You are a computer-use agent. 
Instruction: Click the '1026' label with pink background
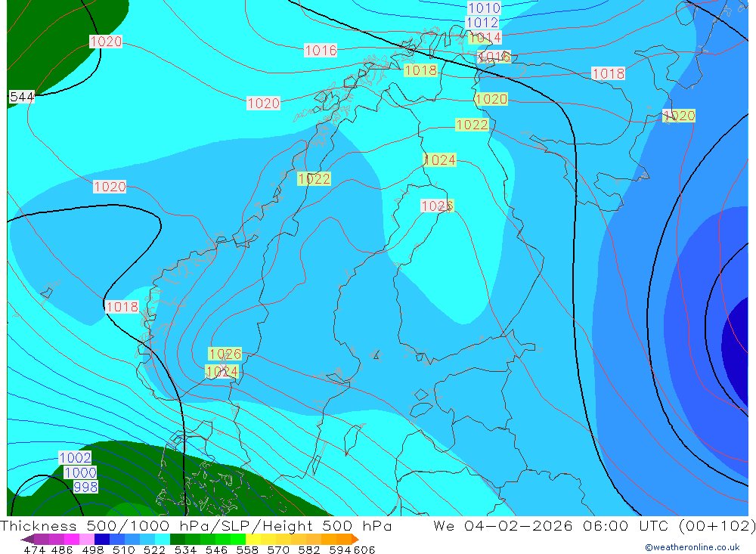click(x=437, y=206)
